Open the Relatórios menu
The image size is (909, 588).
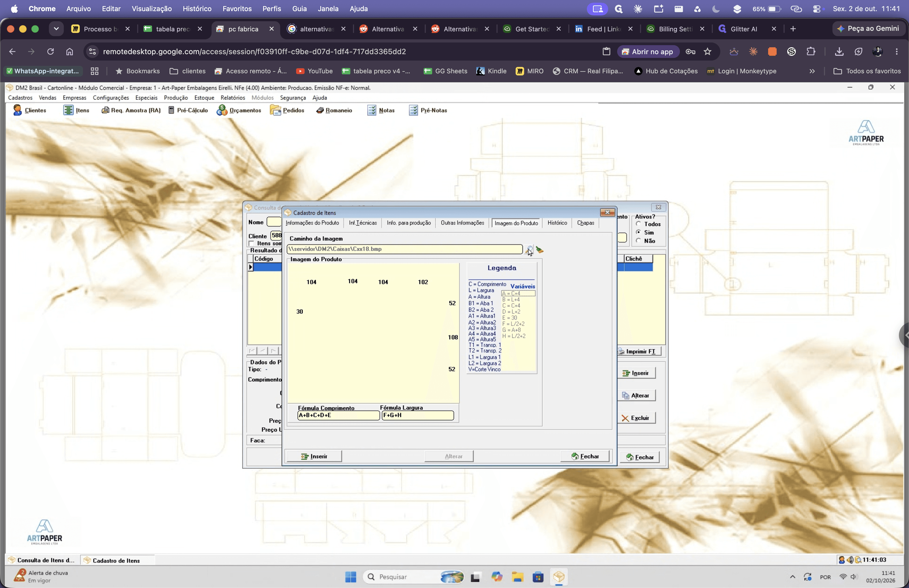[x=233, y=98]
